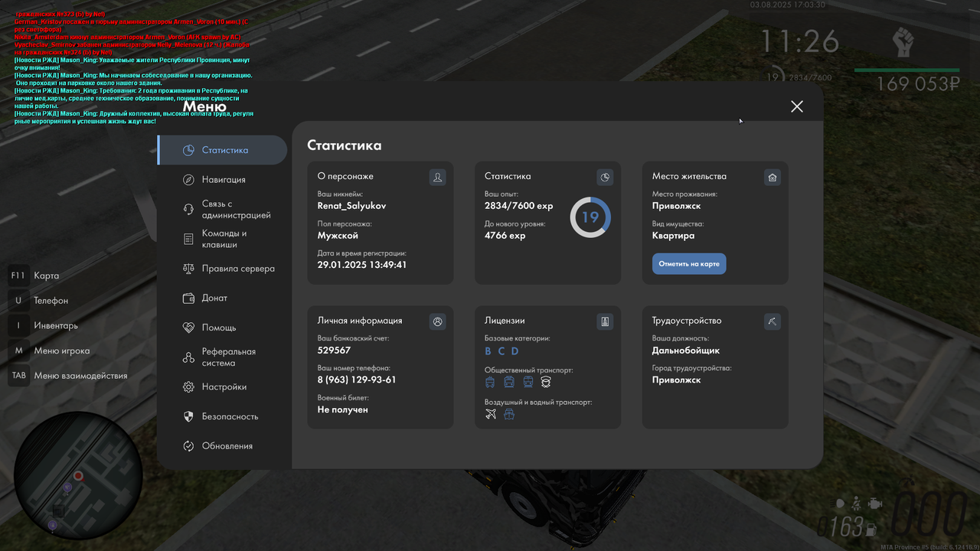Close the Меню window with the X
The image size is (980, 551).
(797, 106)
